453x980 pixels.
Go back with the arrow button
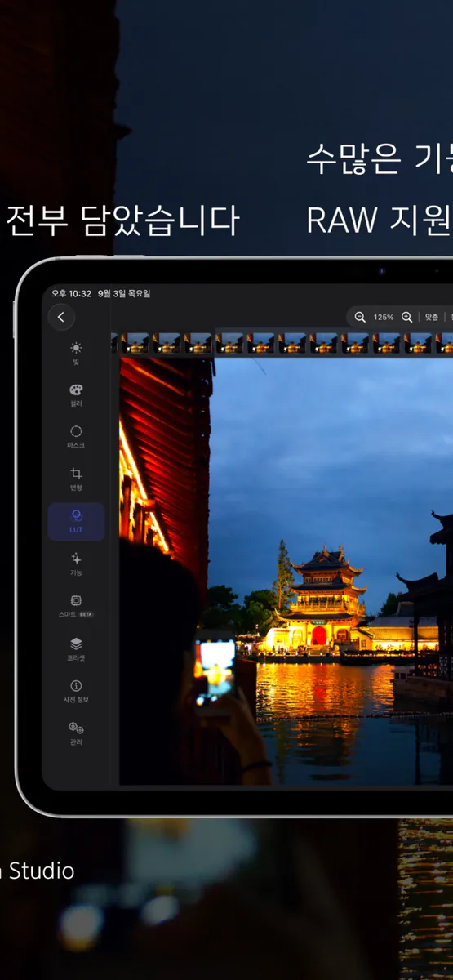tap(61, 317)
